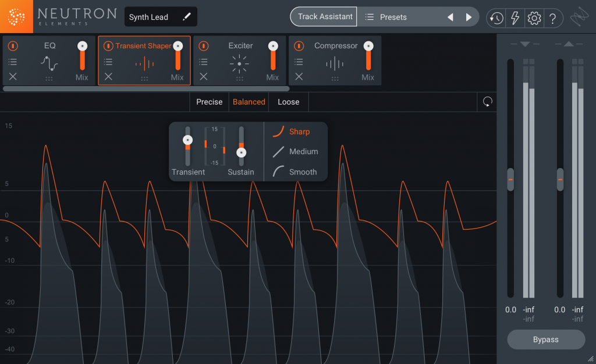Remove the Exciter module with its X
Viewport: 596px width, 364px height.
tap(203, 76)
